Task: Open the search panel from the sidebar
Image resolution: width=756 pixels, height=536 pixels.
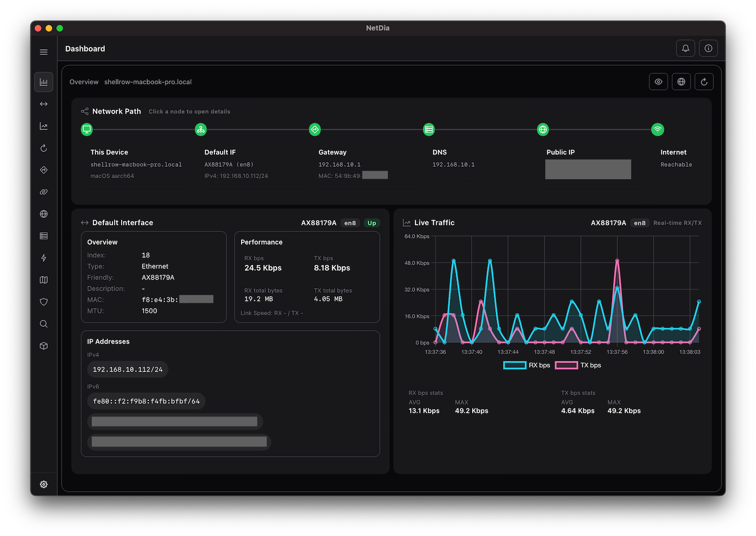Action: (44, 324)
